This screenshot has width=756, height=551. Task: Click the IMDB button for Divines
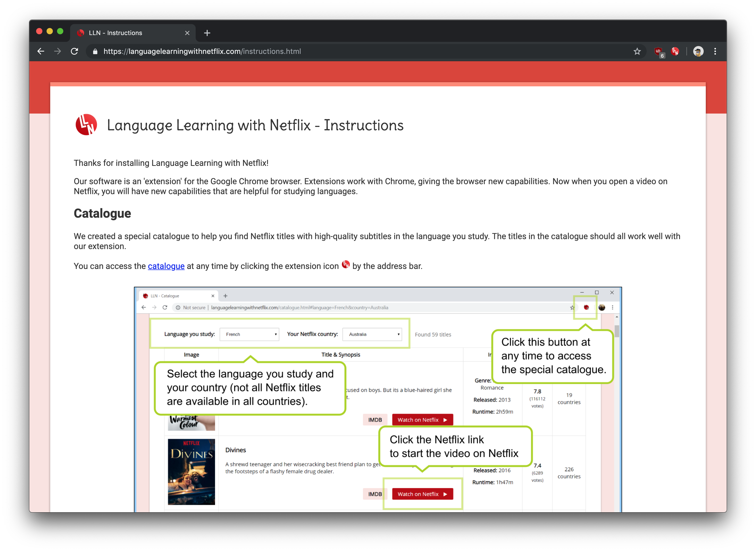tap(375, 494)
